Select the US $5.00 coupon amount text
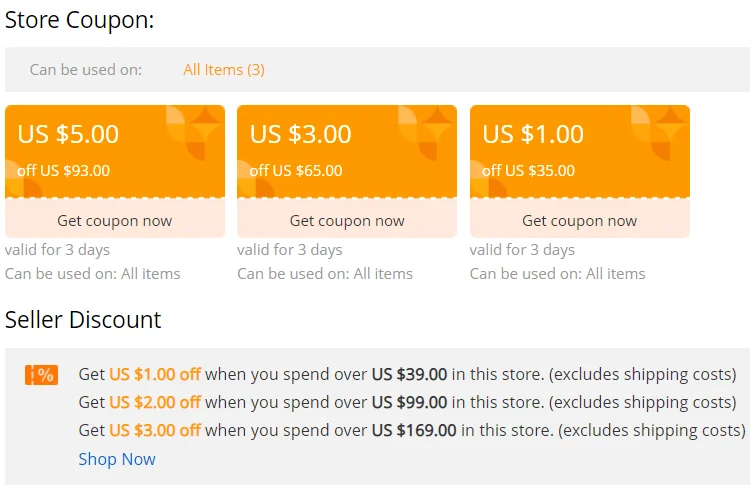 point(69,133)
